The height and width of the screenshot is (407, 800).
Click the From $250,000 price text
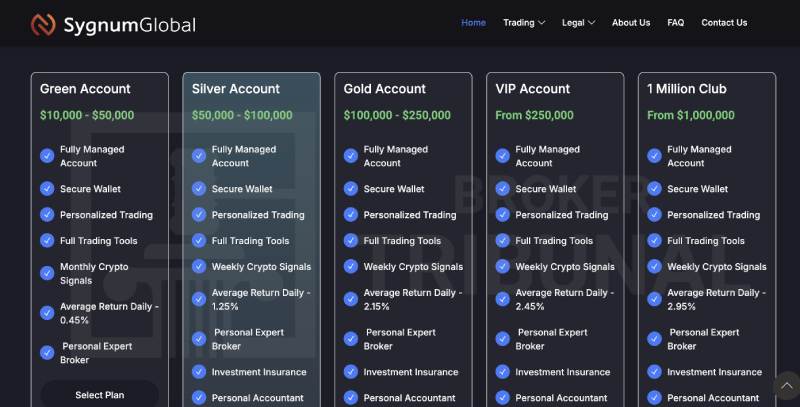(534, 115)
